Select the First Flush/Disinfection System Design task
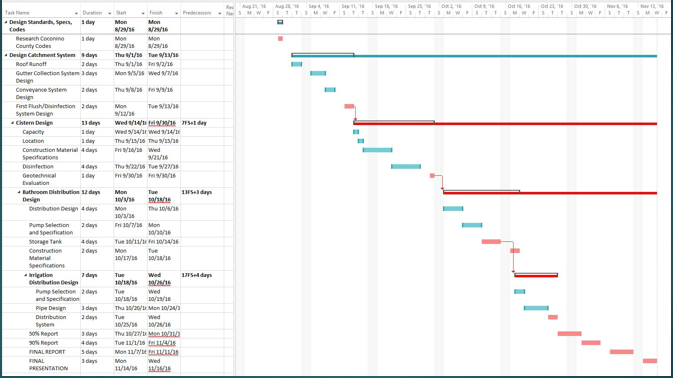Viewport: 673px width, 378px height. coord(45,110)
